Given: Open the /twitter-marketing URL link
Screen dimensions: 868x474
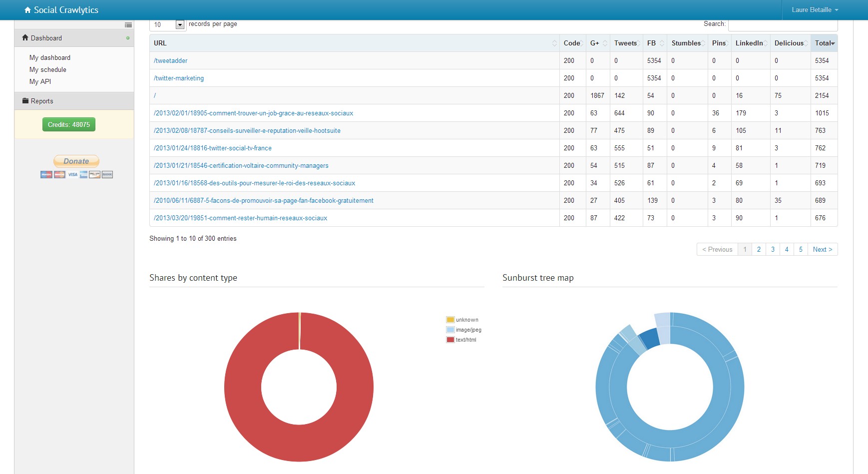Looking at the screenshot, I should pyautogui.click(x=179, y=78).
